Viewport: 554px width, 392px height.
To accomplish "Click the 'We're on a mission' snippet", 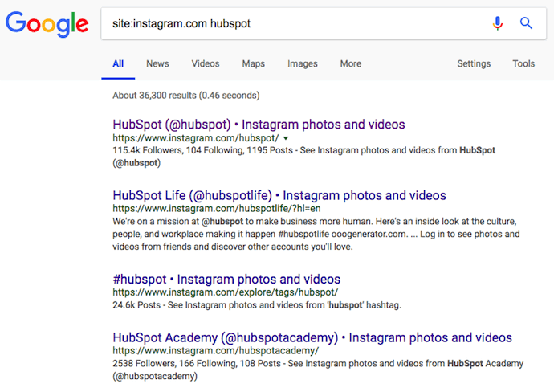I will pyautogui.click(x=316, y=234).
